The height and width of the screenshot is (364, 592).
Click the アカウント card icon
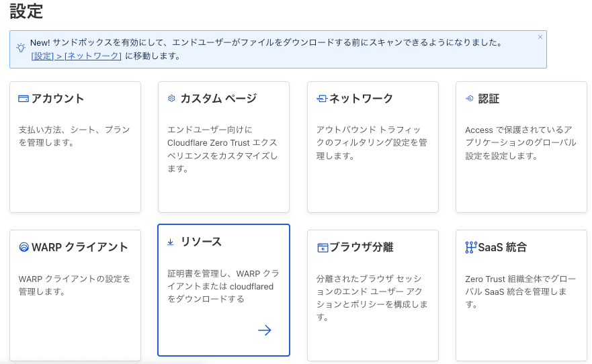click(24, 99)
